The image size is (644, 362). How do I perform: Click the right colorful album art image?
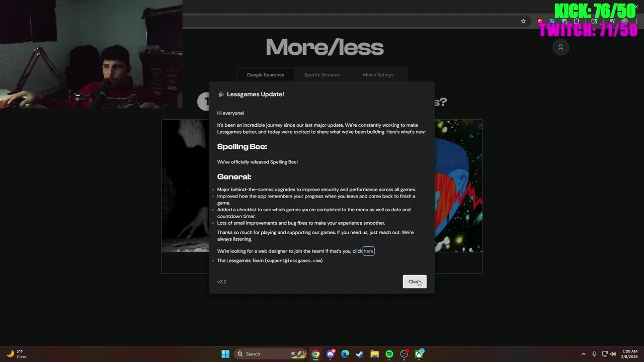458,186
